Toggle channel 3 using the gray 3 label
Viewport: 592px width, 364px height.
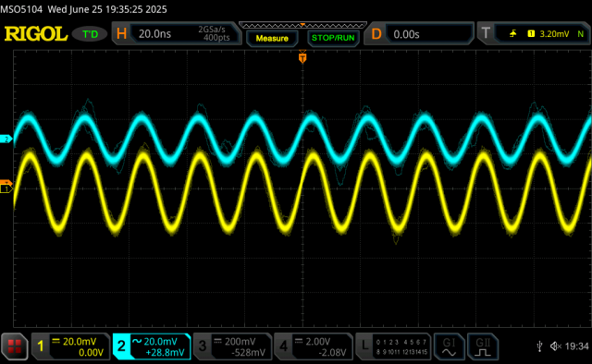coord(202,346)
